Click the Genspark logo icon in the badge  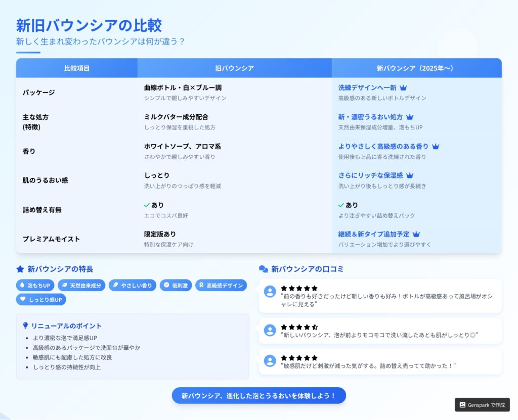[x=462, y=405]
